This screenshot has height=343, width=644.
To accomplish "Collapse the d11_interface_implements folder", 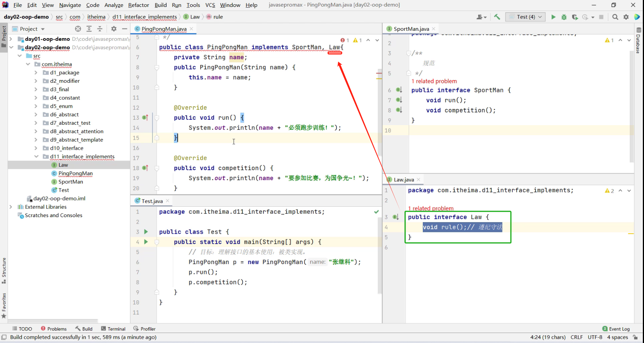I will pos(36,157).
